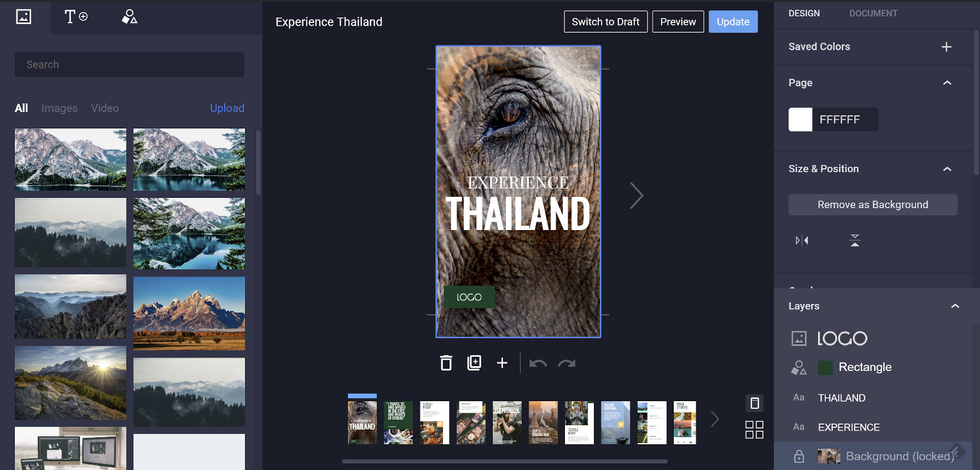The width and height of the screenshot is (980, 470).
Task: Open the shapes tool panel
Action: (x=130, y=16)
